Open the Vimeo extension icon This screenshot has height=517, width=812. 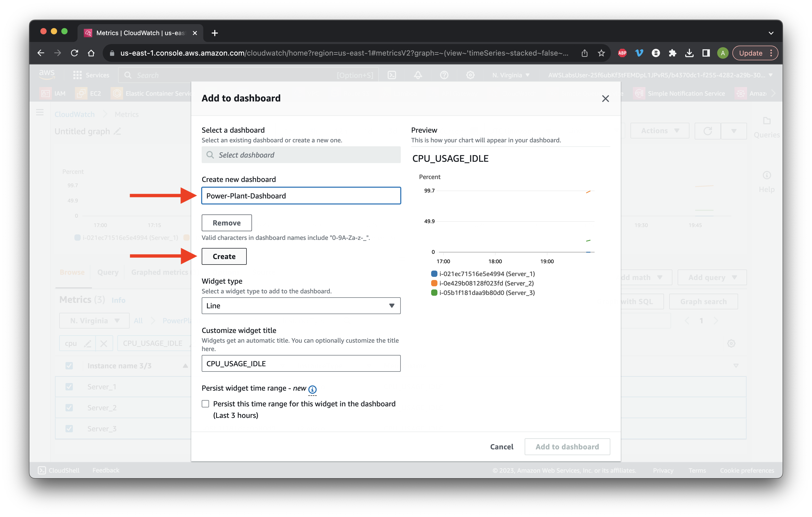(x=639, y=53)
